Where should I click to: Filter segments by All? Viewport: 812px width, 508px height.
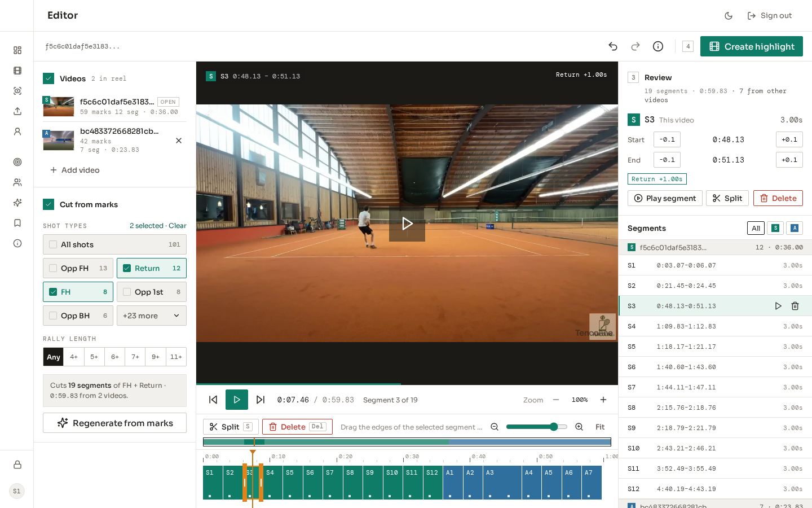point(756,228)
